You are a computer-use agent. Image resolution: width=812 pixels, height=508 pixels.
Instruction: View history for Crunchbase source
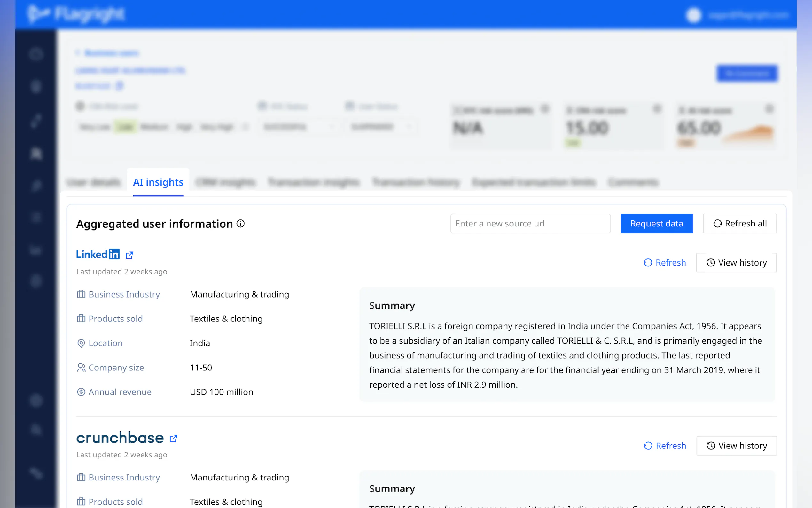tap(736, 446)
